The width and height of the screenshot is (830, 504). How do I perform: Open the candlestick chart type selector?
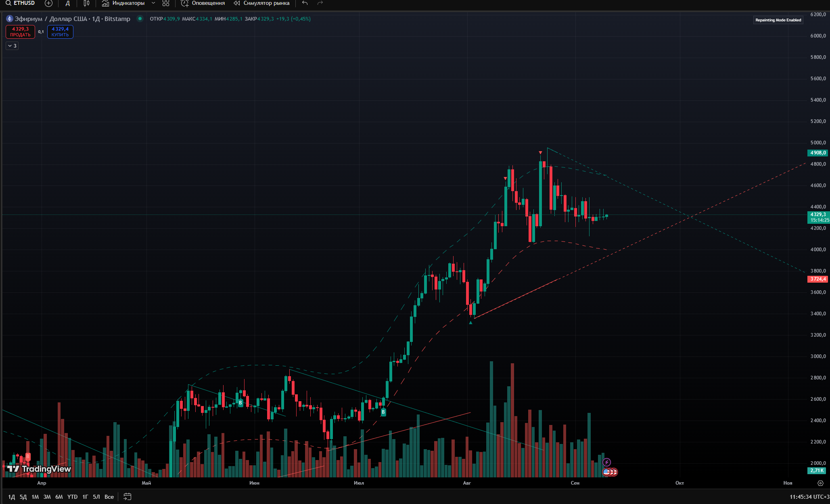tap(86, 3)
